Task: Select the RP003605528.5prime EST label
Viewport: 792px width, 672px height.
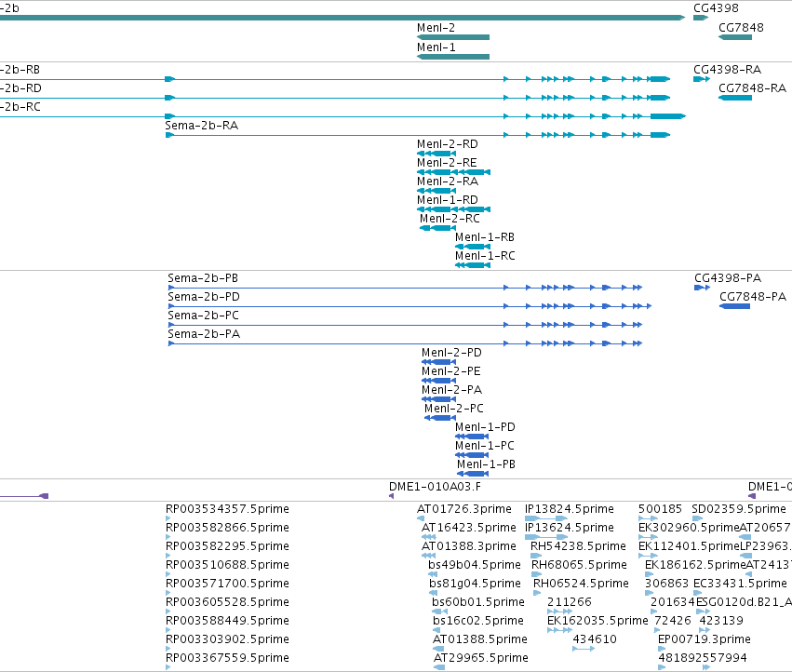Action: [x=227, y=602]
